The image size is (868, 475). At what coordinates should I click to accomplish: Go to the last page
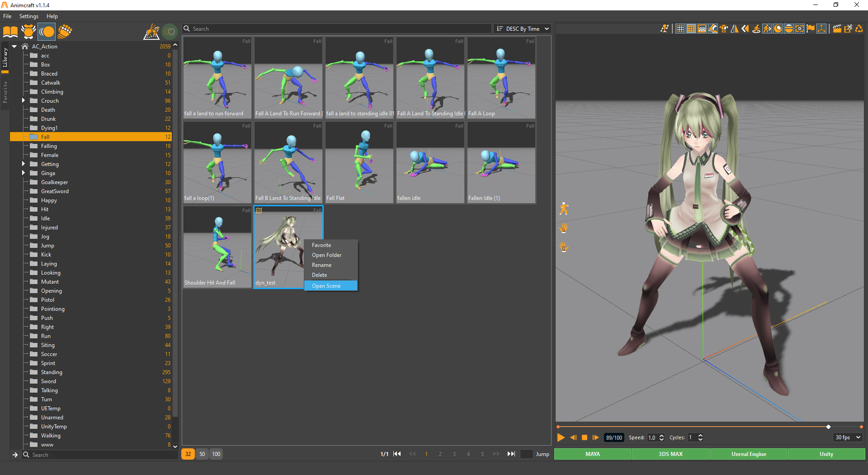coord(511,454)
